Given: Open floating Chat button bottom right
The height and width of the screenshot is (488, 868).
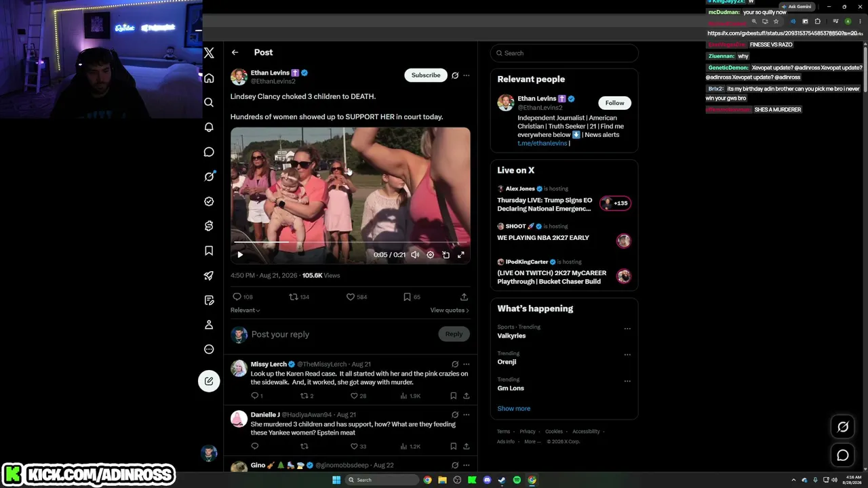Looking at the screenshot, I should [x=843, y=455].
